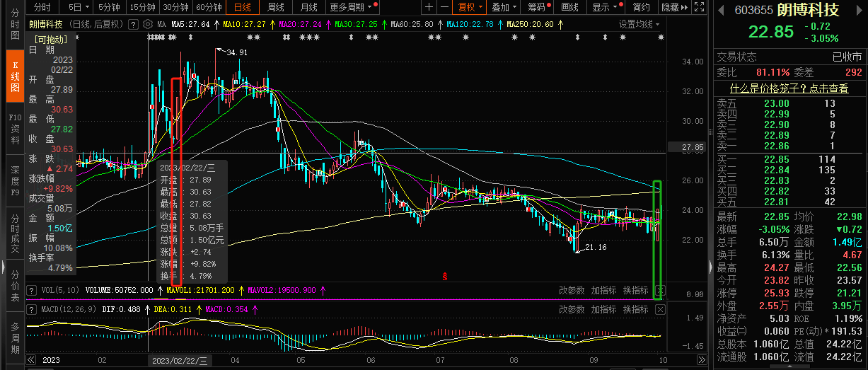Open help for the VOL indicator
Screen dimensions: 868x370
(31, 290)
